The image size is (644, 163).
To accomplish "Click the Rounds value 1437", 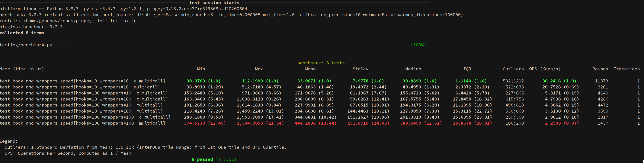I will pos(603,123).
